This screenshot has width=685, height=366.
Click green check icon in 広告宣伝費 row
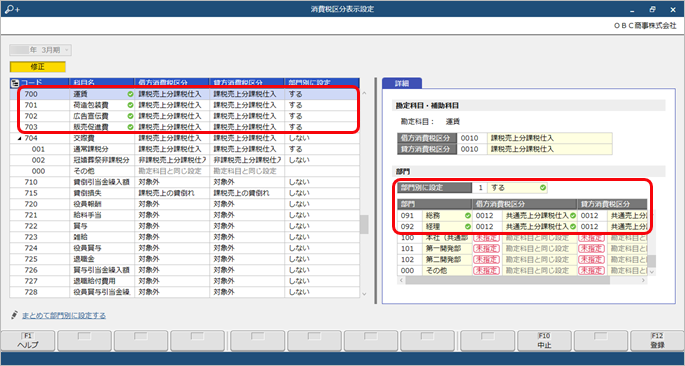coord(130,116)
